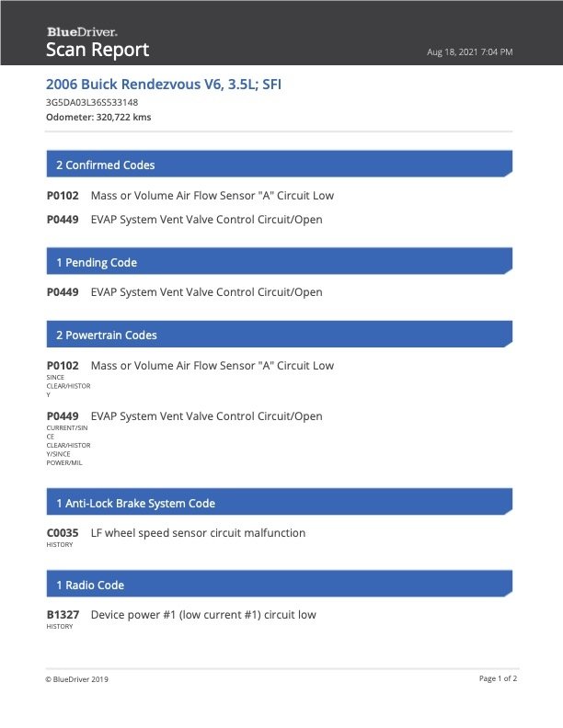Select code P0449 under Powertrain Codes
This screenshot has width=563, height=728.
click(x=63, y=416)
